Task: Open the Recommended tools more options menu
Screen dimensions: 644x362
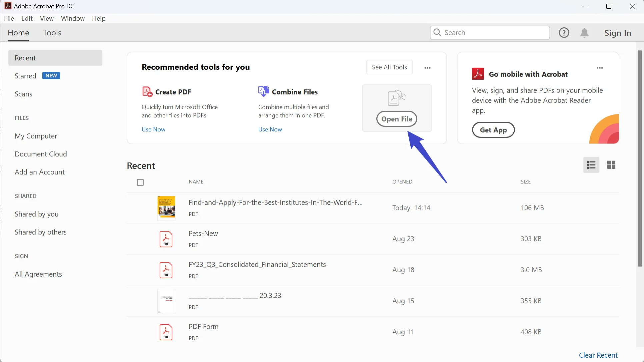Action: coord(427,68)
